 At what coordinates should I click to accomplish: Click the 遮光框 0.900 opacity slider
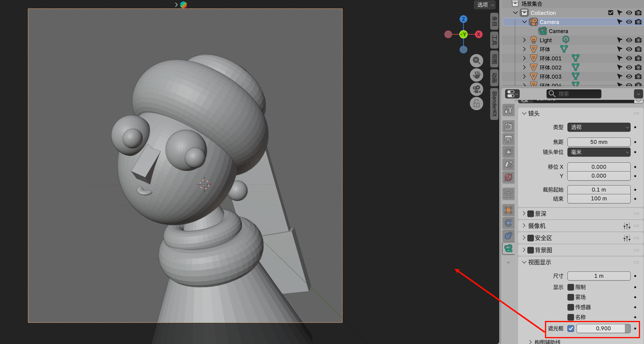point(603,329)
